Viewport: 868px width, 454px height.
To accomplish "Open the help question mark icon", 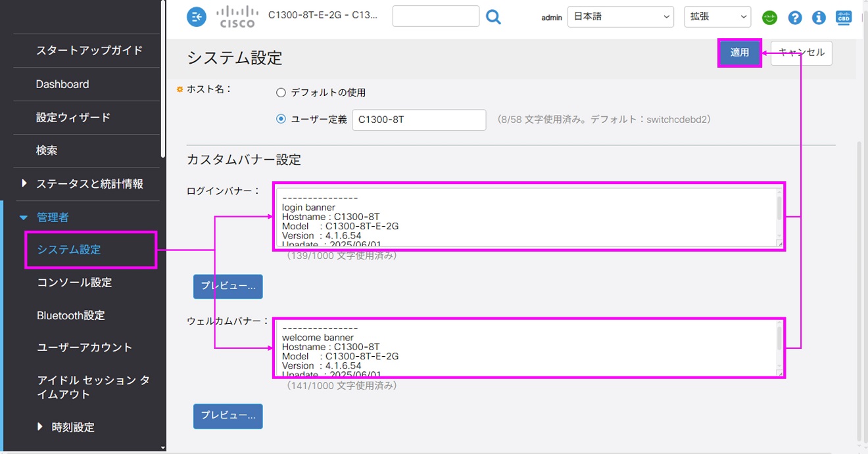I will [794, 18].
